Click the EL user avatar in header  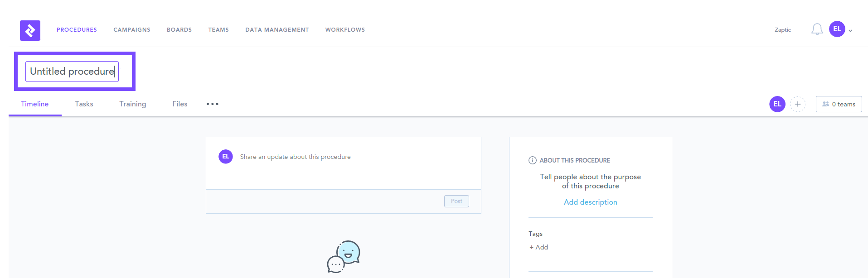(837, 29)
